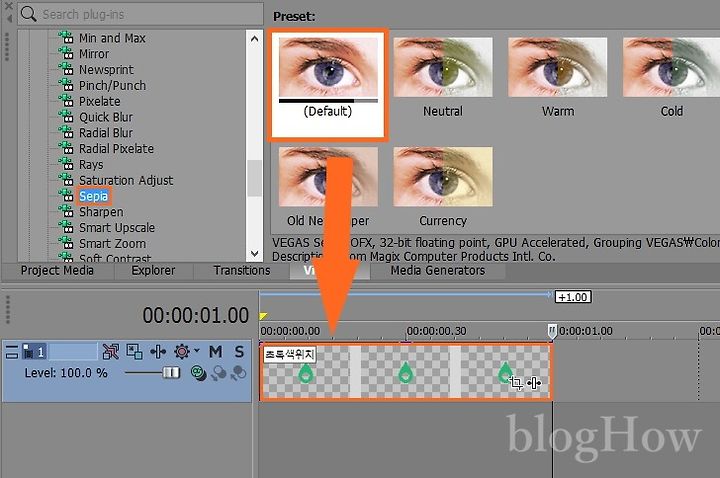Choose the Newsprint effect

[x=106, y=70]
